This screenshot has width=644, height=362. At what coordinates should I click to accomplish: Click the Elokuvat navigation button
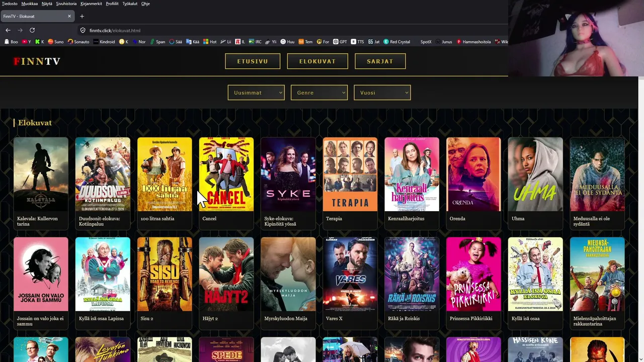pos(317,61)
